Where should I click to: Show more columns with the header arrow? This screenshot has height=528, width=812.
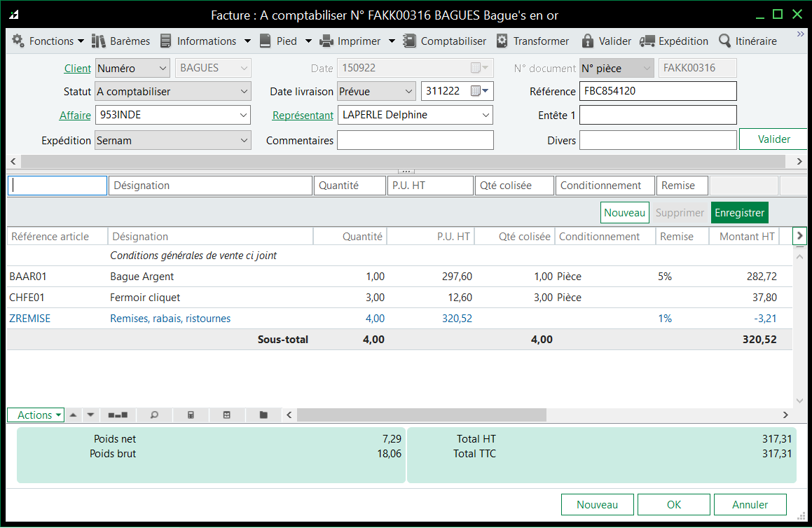(799, 236)
